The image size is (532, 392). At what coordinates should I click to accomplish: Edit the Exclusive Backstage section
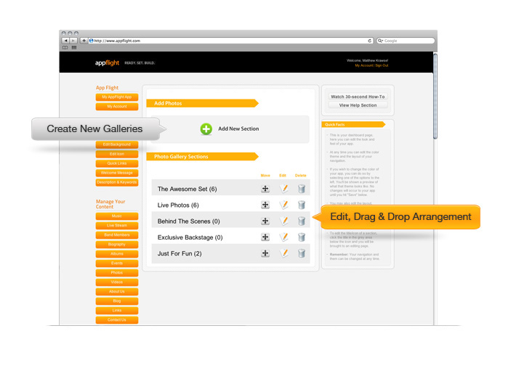[x=283, y=237]
